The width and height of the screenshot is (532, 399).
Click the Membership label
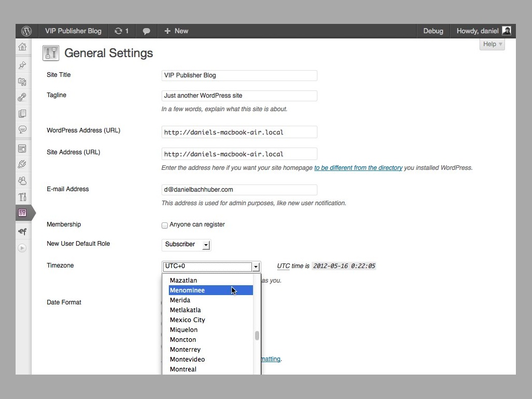click(64, 224)
